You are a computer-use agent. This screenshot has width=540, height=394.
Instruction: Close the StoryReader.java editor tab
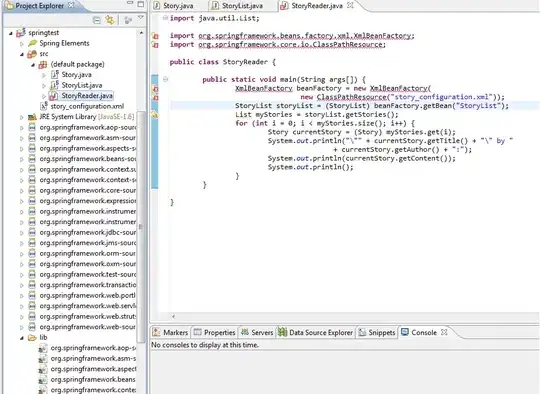pyautogui.click(x=350, y=5)
